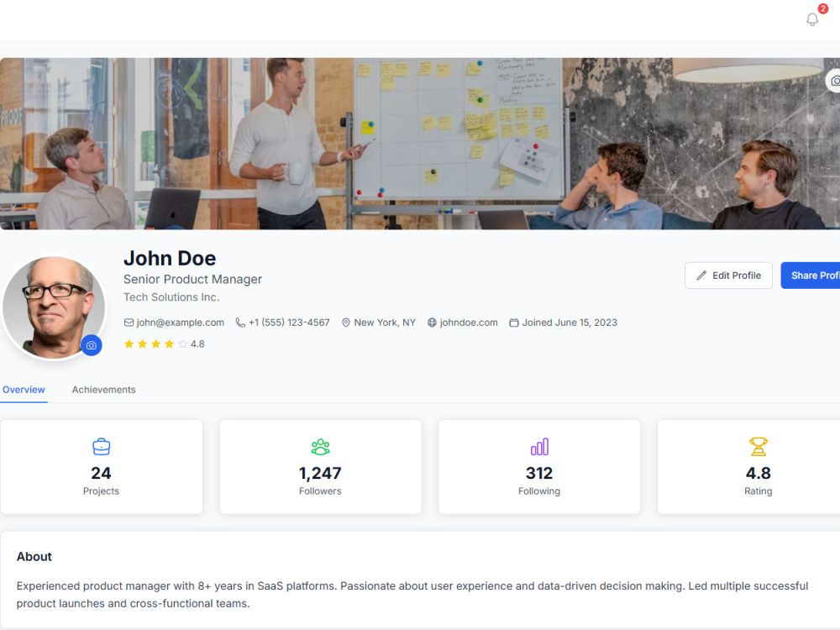Click Joined June 15, 2023 text
The height and width of the screenshot is (630, 840).
(570, 323)
